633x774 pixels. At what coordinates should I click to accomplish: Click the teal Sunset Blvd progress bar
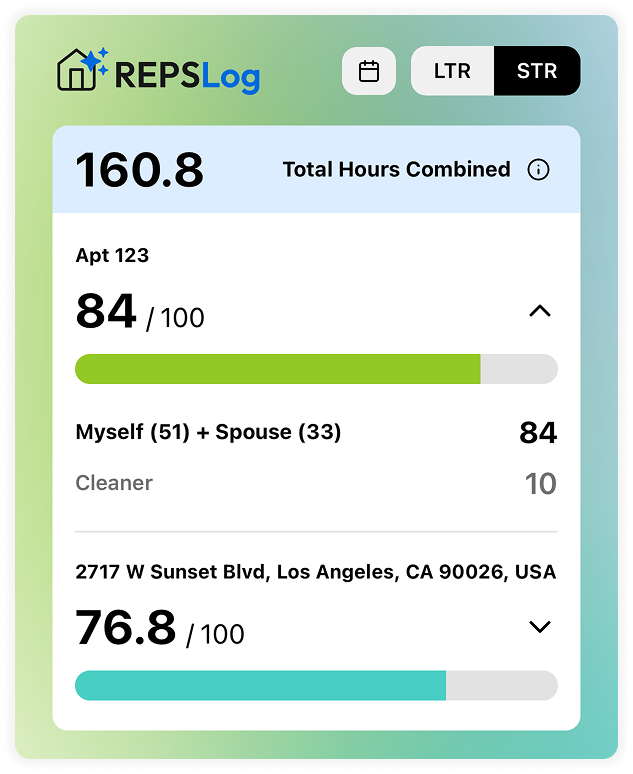click(316, 685)
